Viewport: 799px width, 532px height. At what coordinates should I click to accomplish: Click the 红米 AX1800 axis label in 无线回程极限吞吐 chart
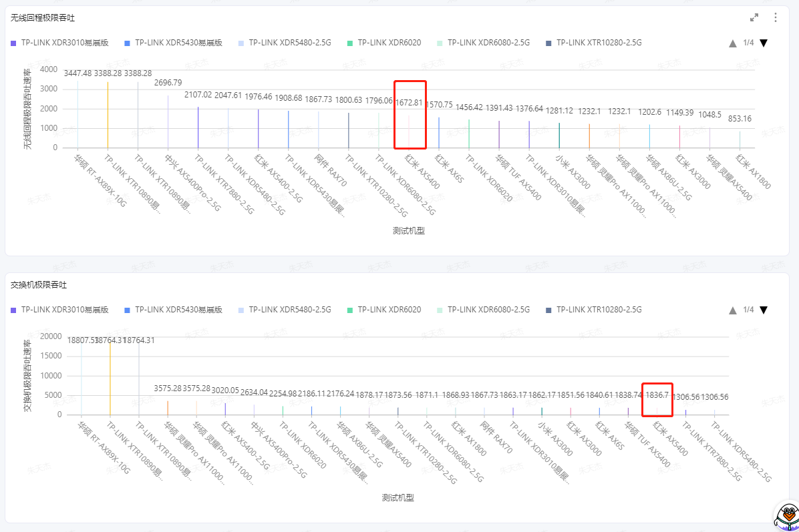click(753, 172)
